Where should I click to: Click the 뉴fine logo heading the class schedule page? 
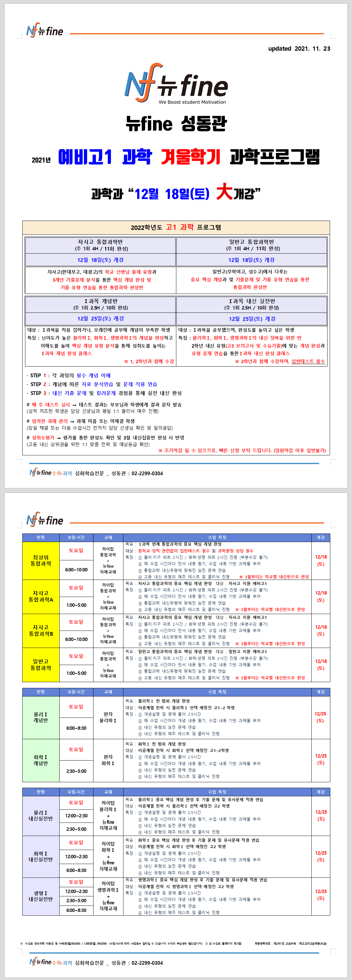point(45,519)
